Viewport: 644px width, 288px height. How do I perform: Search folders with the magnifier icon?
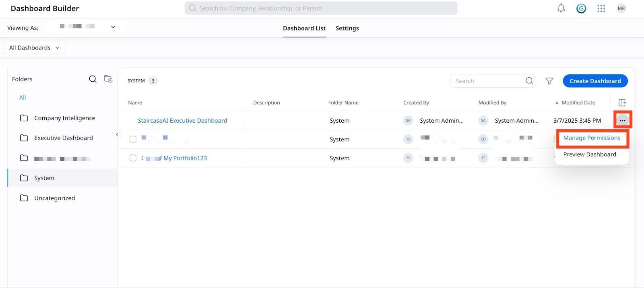[x=93, y=79]
